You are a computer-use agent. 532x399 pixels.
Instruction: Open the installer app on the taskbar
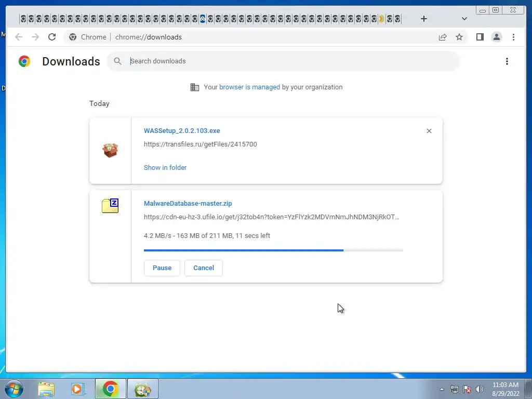click(x=143, y=389)
